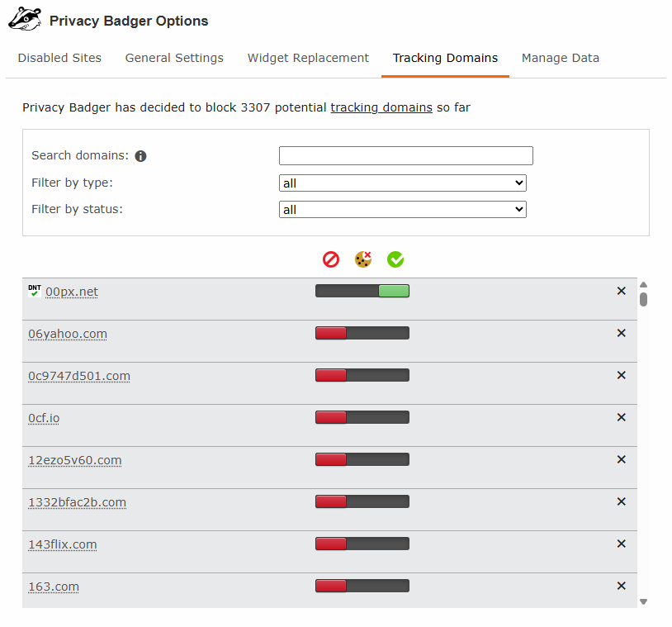Image resolution: width=672 pixels, height=627 pixels.
Task: Open the 143flix.com domain link
Action: 62,544
